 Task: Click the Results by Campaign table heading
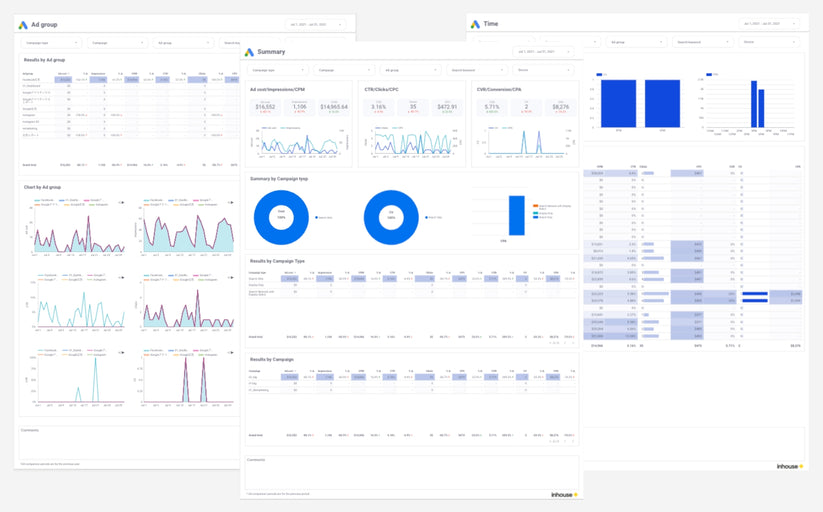pos(273,357)
